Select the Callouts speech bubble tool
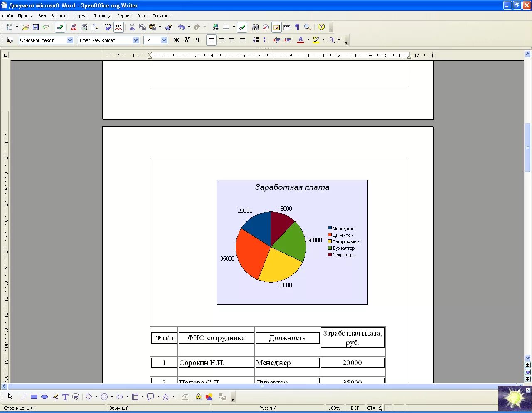Image resolution: width=532 pixels, height=413 pixels. pos(76,397)
